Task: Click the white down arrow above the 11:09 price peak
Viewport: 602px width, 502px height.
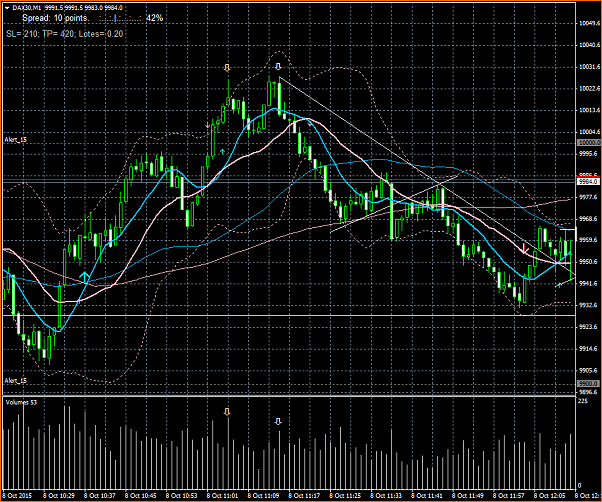Action: (x=278, y=66)
